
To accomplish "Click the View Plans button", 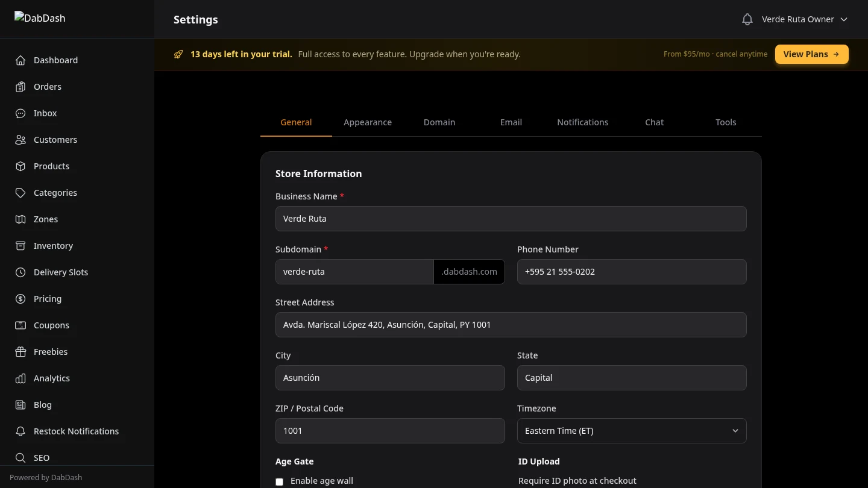I will click(x=811, y=54).
